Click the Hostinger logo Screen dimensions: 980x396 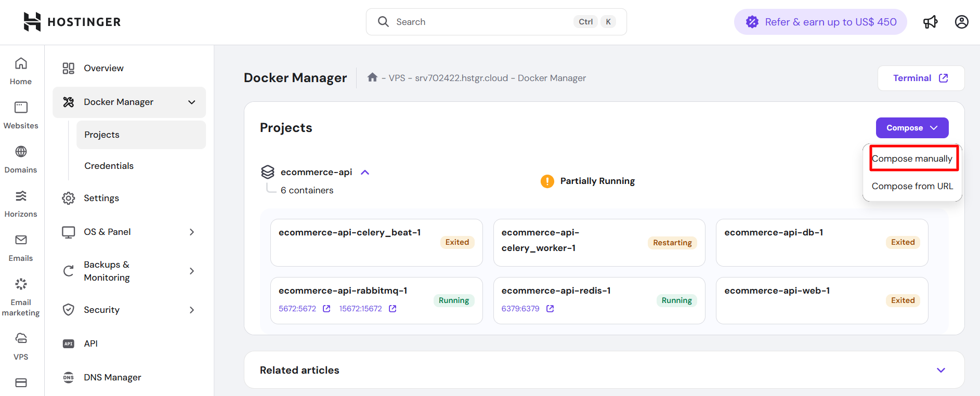72,22
